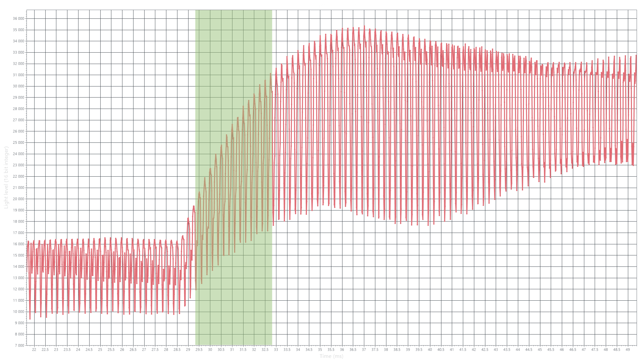The height and width of the screenshot is (362, 644).
Task: Click the 16 000 tick on the Y axis
Action: [x=18, y=244]
